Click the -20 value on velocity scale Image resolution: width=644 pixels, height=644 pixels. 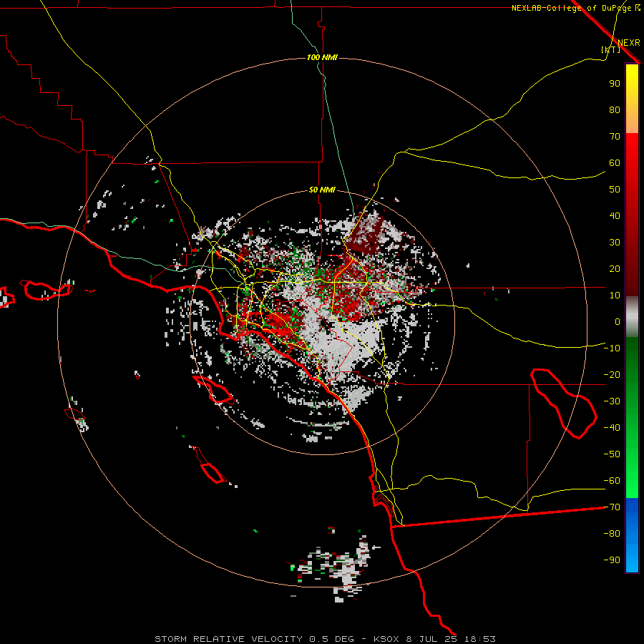[612, 375]
